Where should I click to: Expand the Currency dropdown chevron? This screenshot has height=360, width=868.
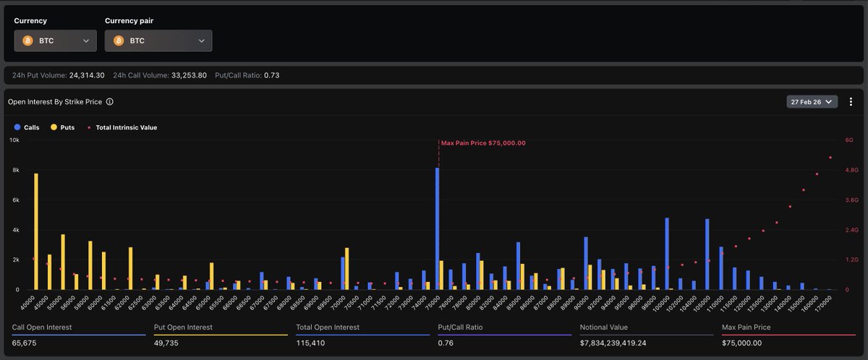point(86,40)
